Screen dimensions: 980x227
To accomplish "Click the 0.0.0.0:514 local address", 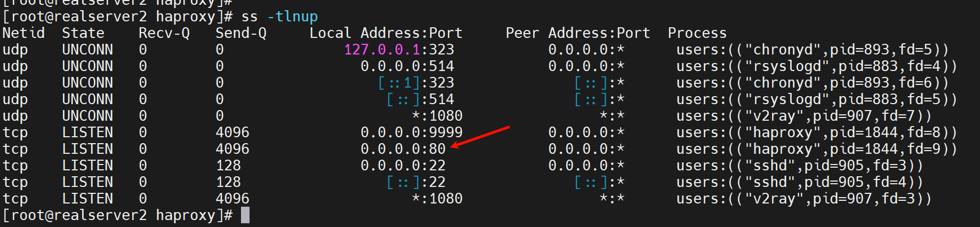I will click(x=407, y=66).
